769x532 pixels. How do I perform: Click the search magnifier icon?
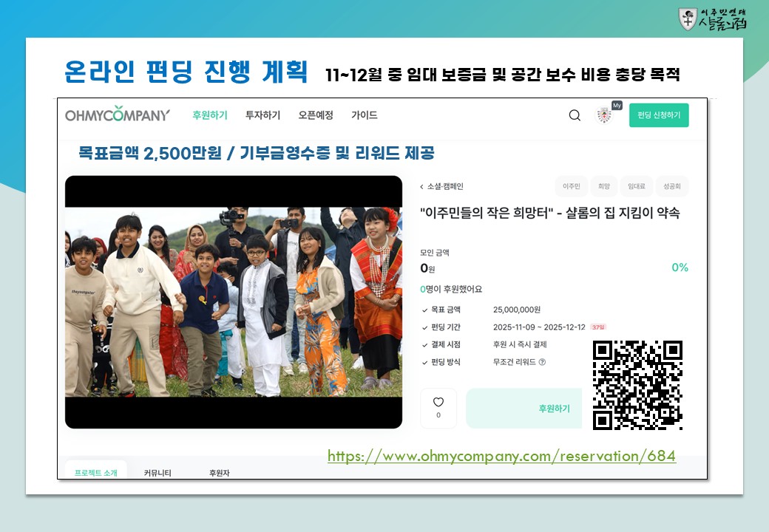(575, 115)
